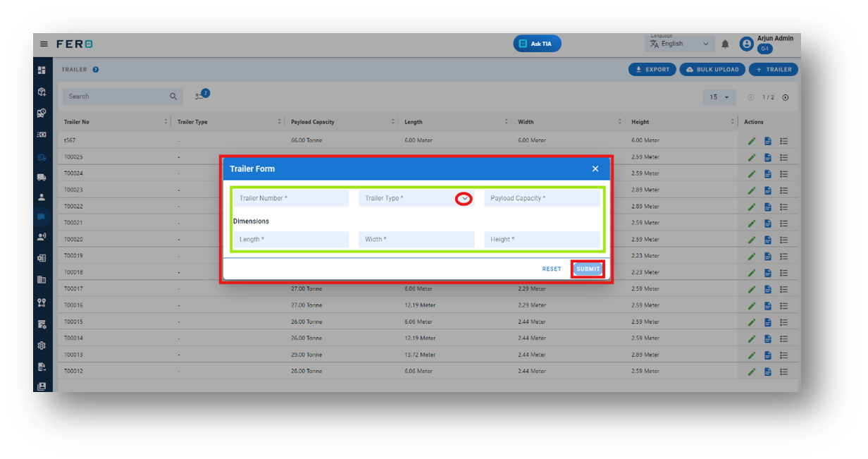Edit trailer T00025 with pencil icon
This screenshot has width=868, height=459.
pyautogui.click(x=752, y=157)
